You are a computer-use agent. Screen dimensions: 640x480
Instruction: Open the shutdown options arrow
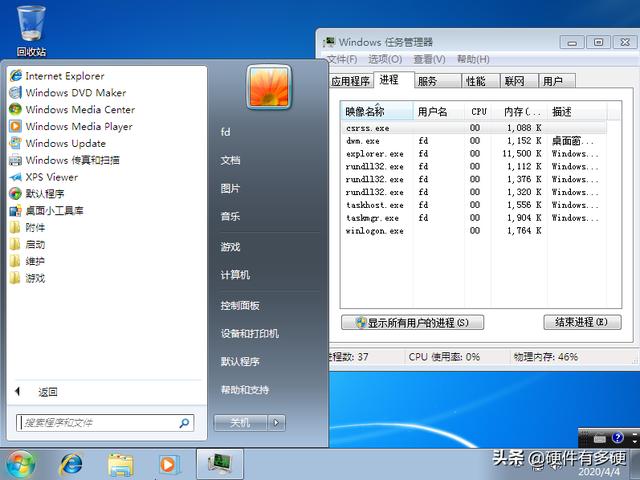pos(276,422)
